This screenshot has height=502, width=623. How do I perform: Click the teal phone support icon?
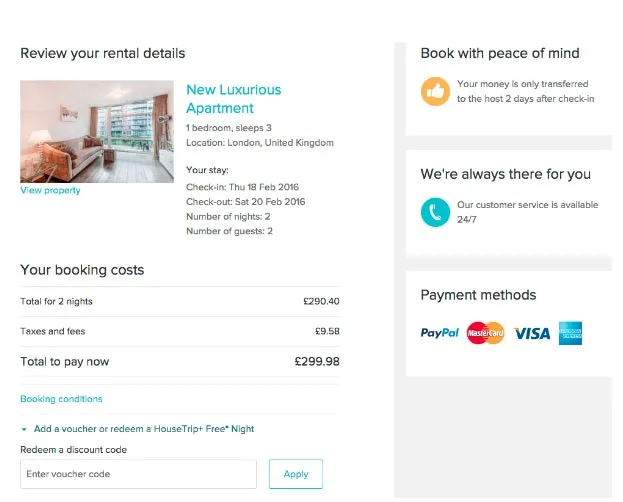[x=435, y=212]
